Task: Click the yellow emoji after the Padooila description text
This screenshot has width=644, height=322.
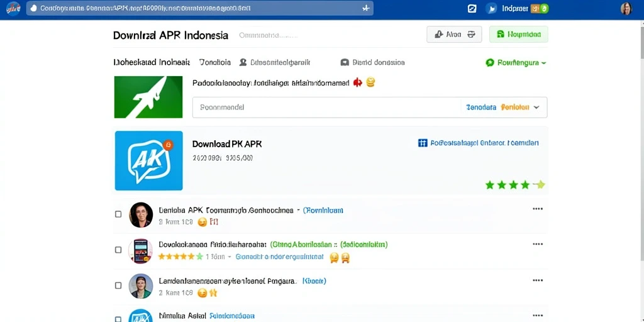Action: 370,82
